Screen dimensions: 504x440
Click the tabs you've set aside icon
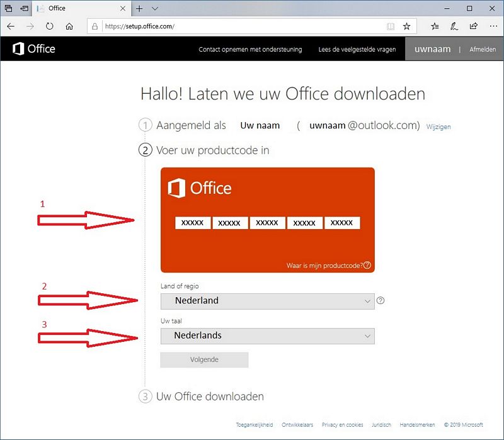pyautogui.click(x=9, y=8)
